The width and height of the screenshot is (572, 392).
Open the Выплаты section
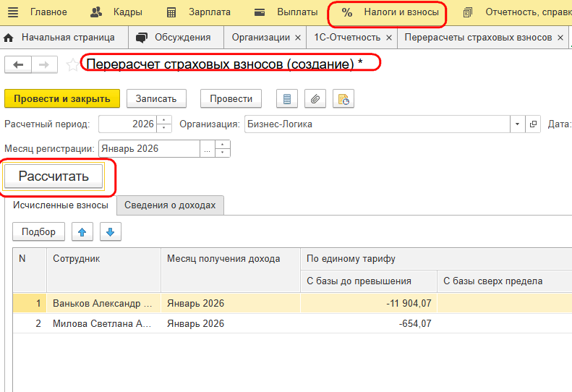[286, 12]
